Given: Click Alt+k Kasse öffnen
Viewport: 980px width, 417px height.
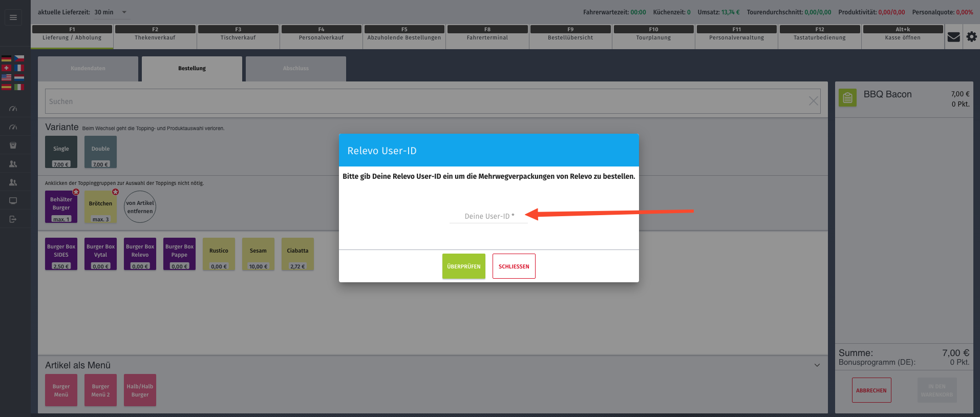Looking at the screenshot, I should pyautogui.click(x=903, y=37).
